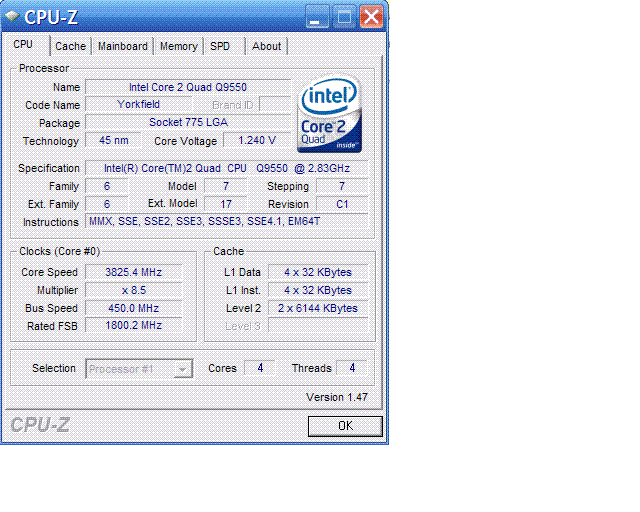Click the name field Intel Core 2 Quad Q9550

click(188, 87)
